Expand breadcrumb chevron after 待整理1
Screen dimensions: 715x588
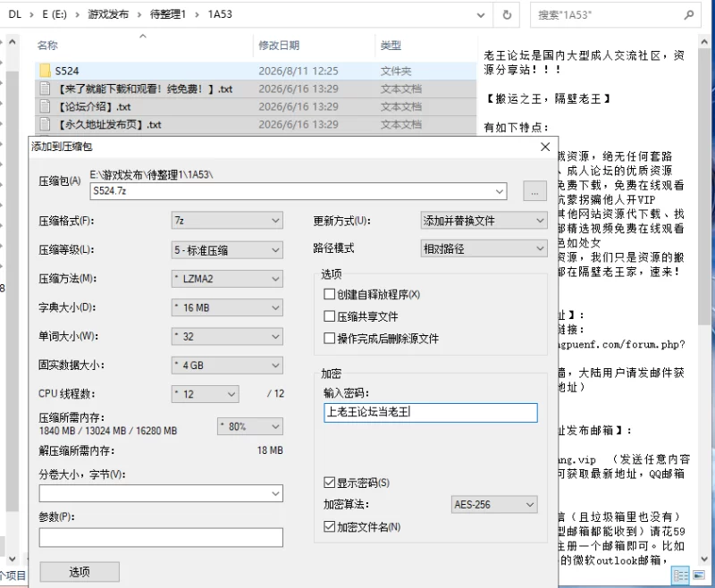[197, 15]
